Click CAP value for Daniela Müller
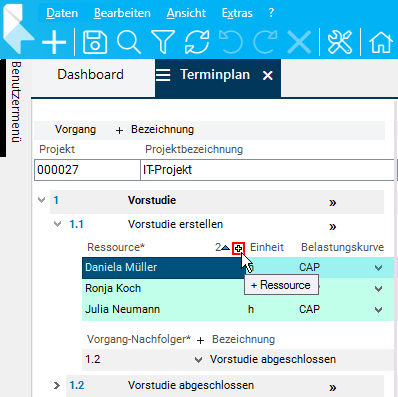This screenshot has width=398, height=397. pos(309,267)
